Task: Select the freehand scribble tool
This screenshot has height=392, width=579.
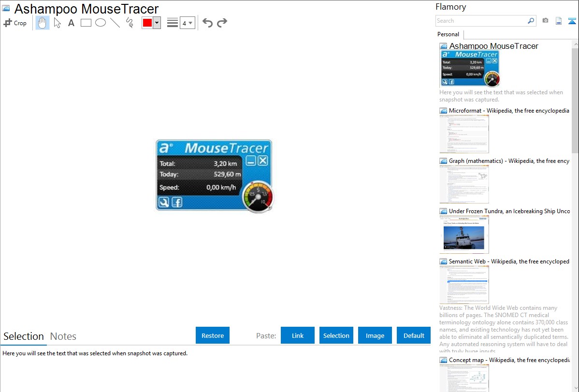Action: (x=130, y=23)
